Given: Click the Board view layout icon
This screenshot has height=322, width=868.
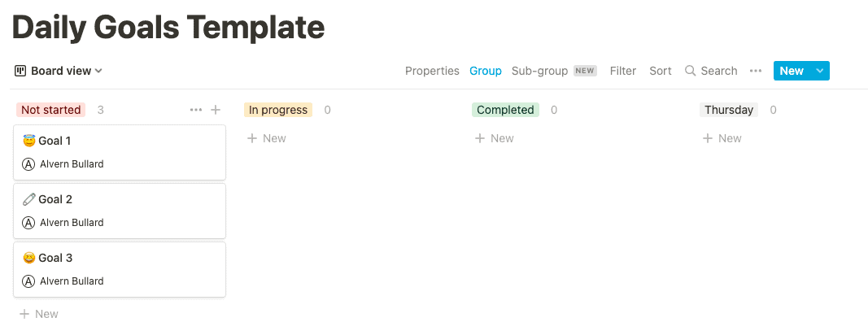Looking at the screenshot, I should click(x=20, y=71).
